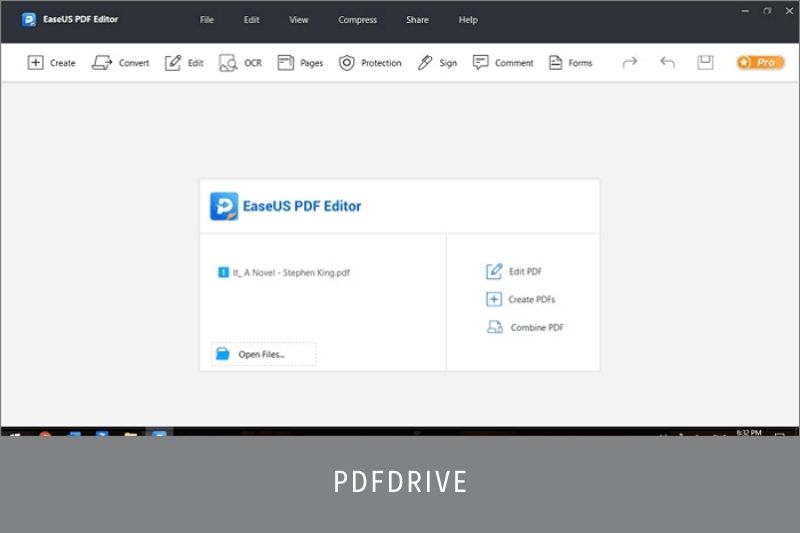Click the EaseUS PDF Editor title bar logo
This screenshot has width=800, height=533.
[29, 19]
